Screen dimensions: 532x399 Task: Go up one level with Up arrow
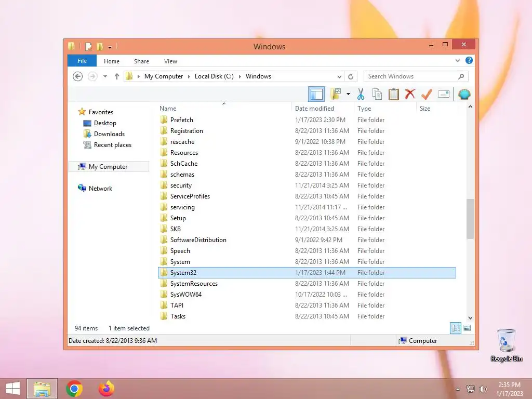(x=117, y=76)
